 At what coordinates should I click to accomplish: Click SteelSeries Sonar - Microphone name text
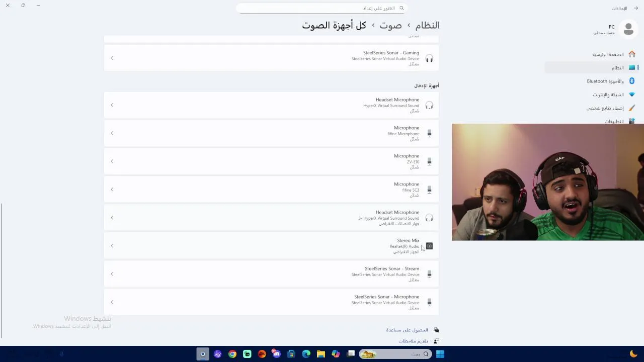[x=386, y=297]
